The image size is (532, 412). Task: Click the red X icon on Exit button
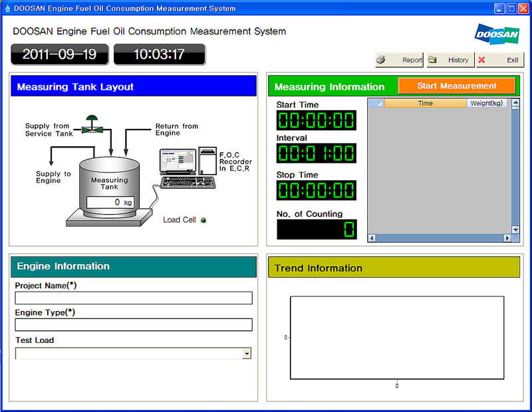(x=481, y=60)
